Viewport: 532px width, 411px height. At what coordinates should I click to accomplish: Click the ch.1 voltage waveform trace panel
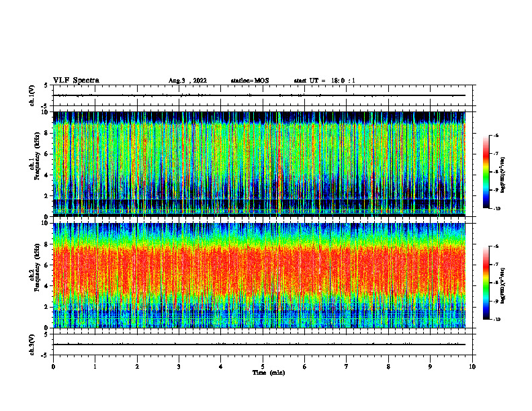[263, 95]
